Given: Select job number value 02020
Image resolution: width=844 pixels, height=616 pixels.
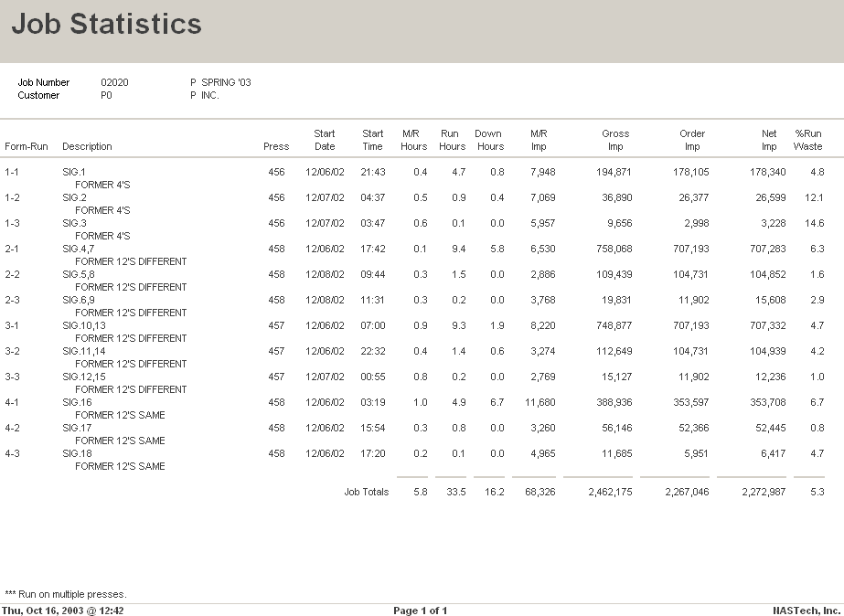Looking at the screenshot, I should (x=114, y=82).
